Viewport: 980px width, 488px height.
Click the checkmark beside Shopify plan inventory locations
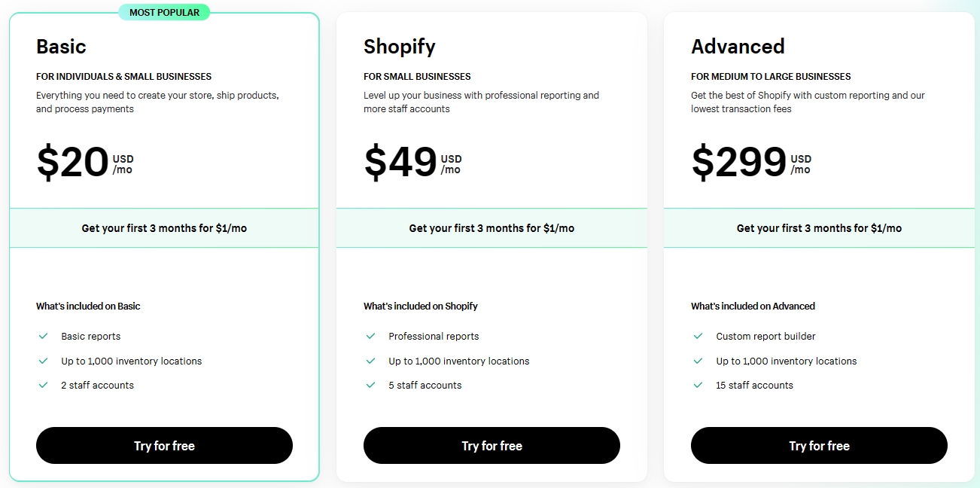[x=370, y=361]
